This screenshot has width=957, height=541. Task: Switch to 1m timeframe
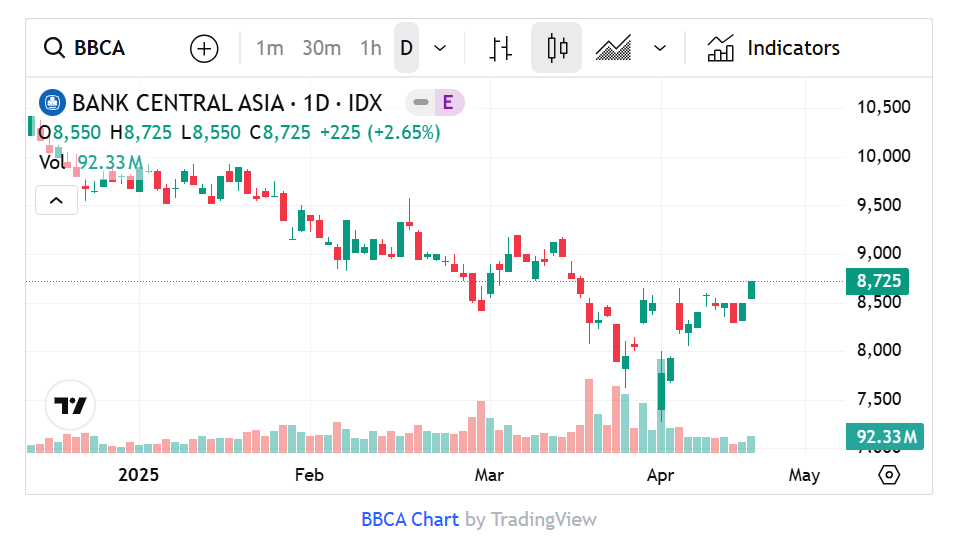[x=269, y=48]
